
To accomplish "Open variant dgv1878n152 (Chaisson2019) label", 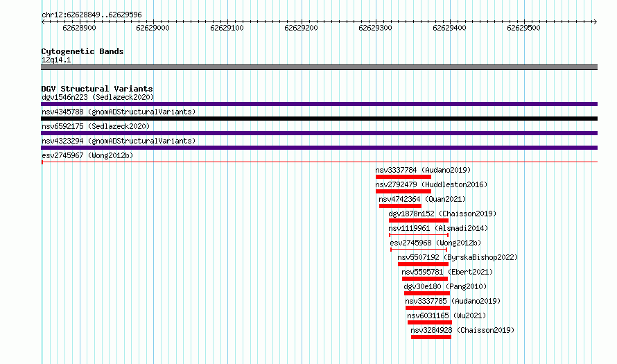I will [x=442, y=214].
